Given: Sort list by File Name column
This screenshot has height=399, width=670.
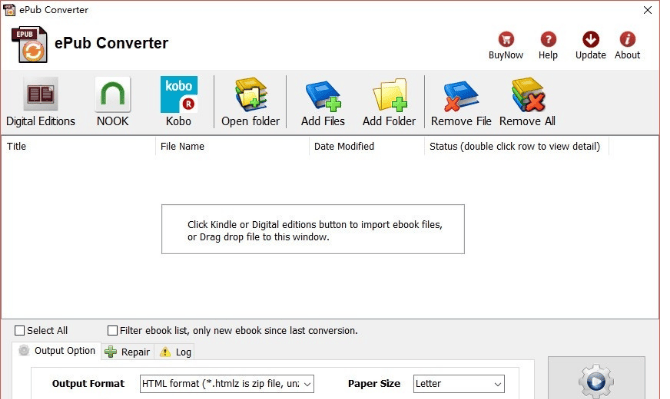Looking at the screenshot, I should pos(232,147).
